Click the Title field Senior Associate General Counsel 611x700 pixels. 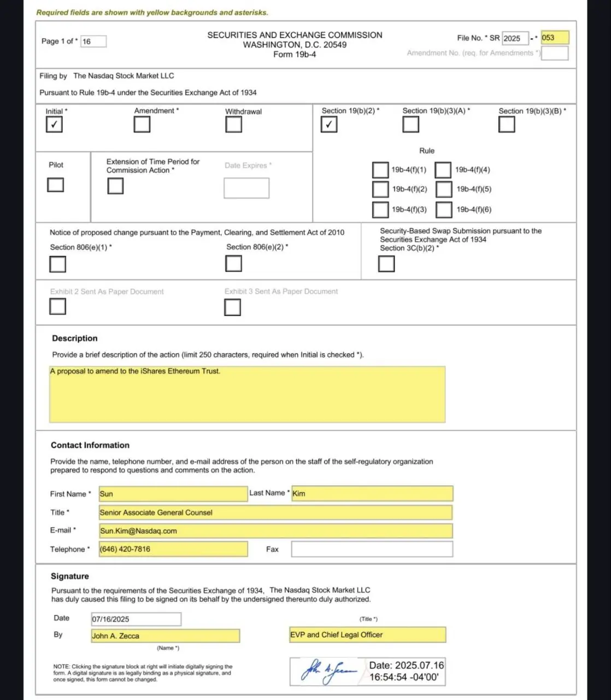275,512
